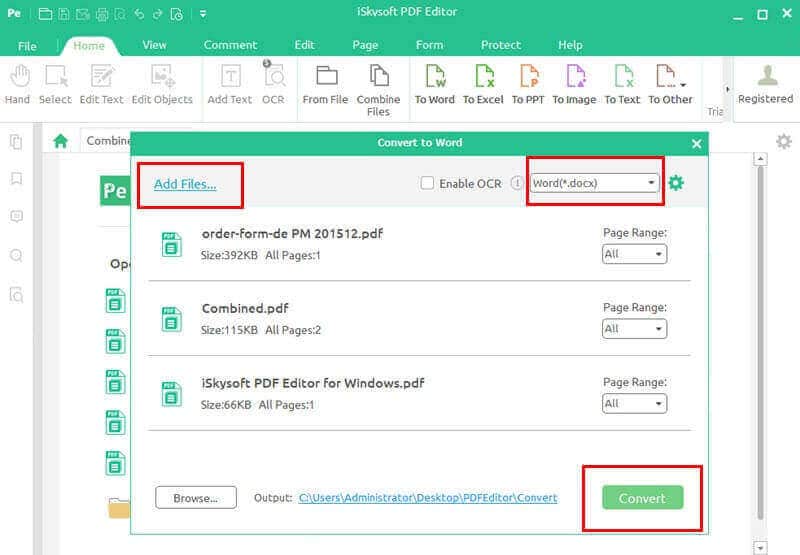Click the Browse... button
Screen dimensions: 800x555
point(196,497)
